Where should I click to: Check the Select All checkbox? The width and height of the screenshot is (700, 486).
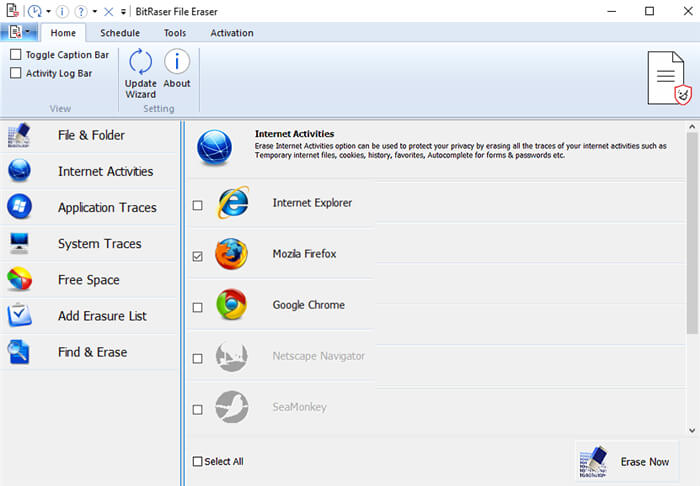197,461
